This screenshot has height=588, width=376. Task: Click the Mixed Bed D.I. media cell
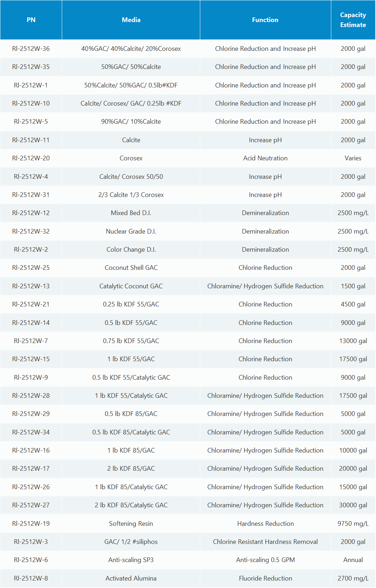coord(131,213)
